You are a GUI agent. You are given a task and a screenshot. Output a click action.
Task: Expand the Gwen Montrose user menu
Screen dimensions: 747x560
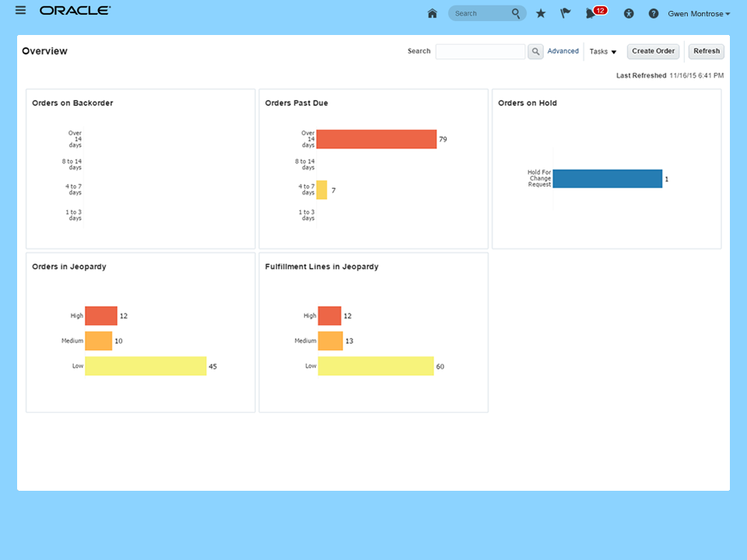click(699, 14)
